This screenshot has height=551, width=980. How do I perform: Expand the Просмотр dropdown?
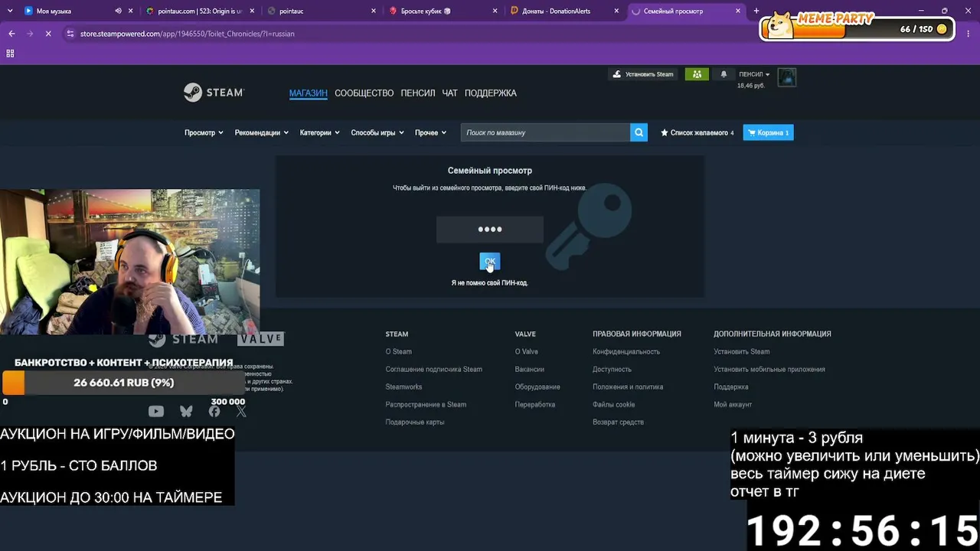click(204, 132)
